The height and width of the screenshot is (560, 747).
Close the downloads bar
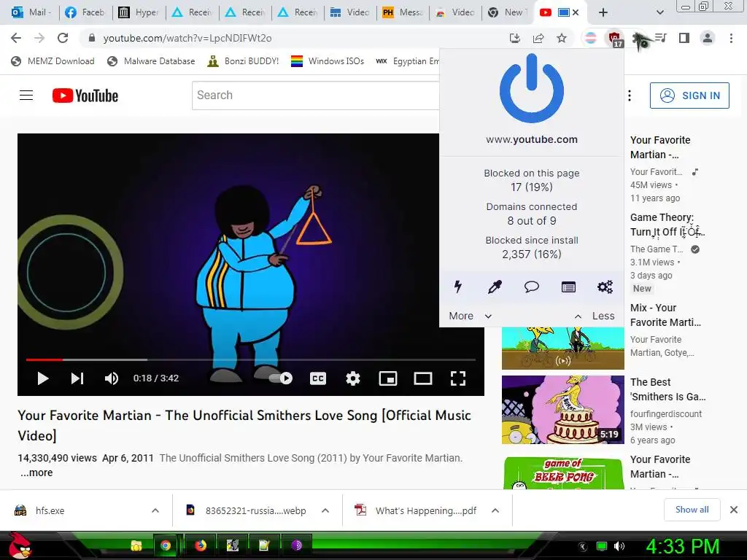(x=734, y=510)
